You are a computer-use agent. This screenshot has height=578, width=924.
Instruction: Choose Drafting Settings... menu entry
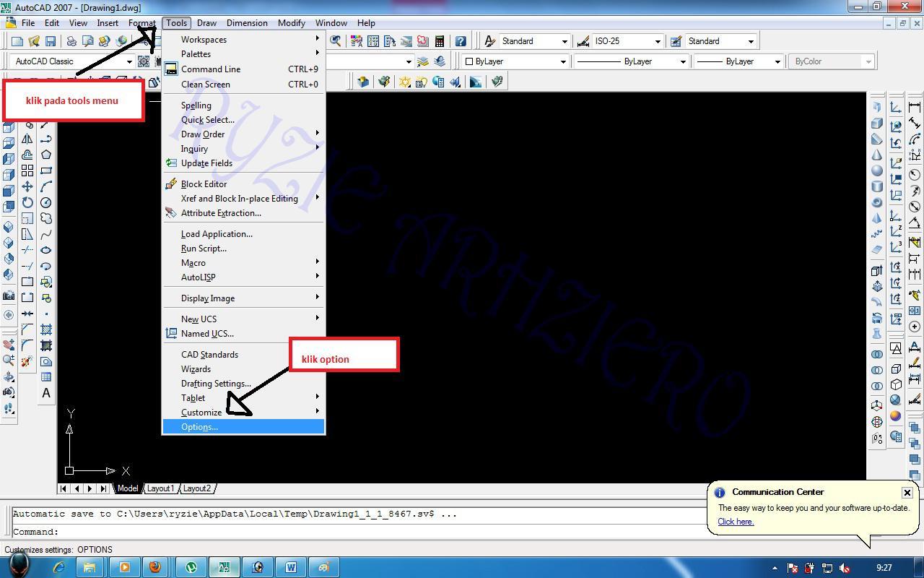click(x=243, y=384)
